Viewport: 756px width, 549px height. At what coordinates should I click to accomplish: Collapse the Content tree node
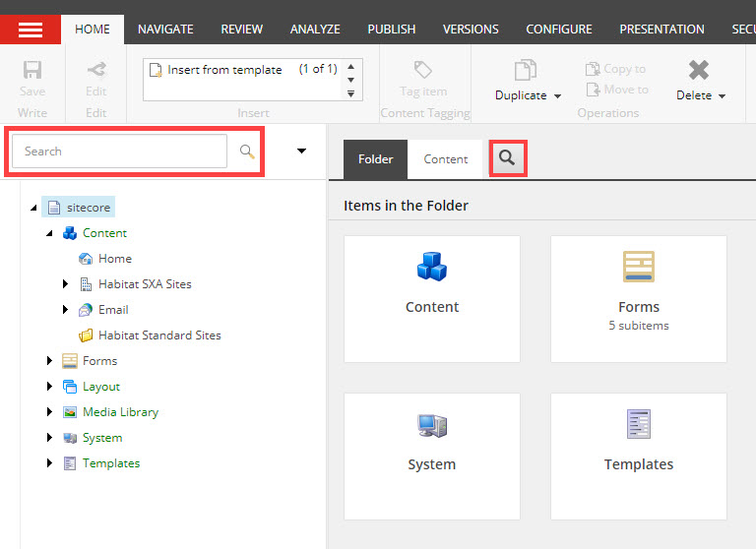coord(49,233)
